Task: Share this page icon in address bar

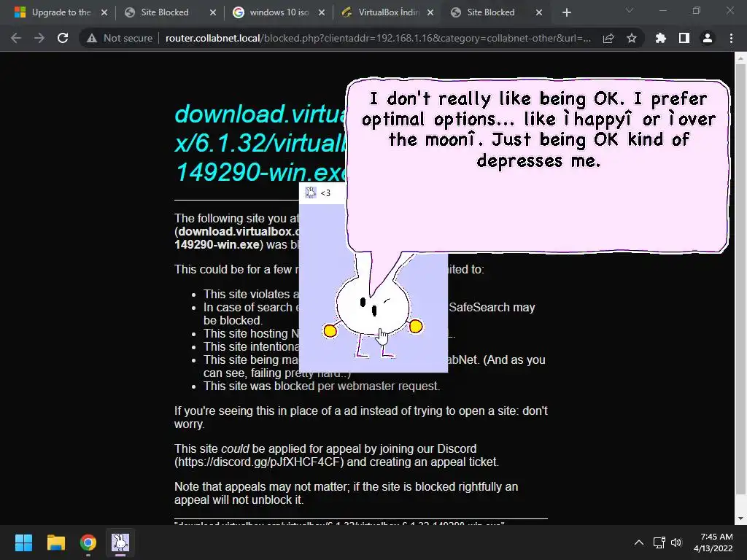Action: pos(608,38)
